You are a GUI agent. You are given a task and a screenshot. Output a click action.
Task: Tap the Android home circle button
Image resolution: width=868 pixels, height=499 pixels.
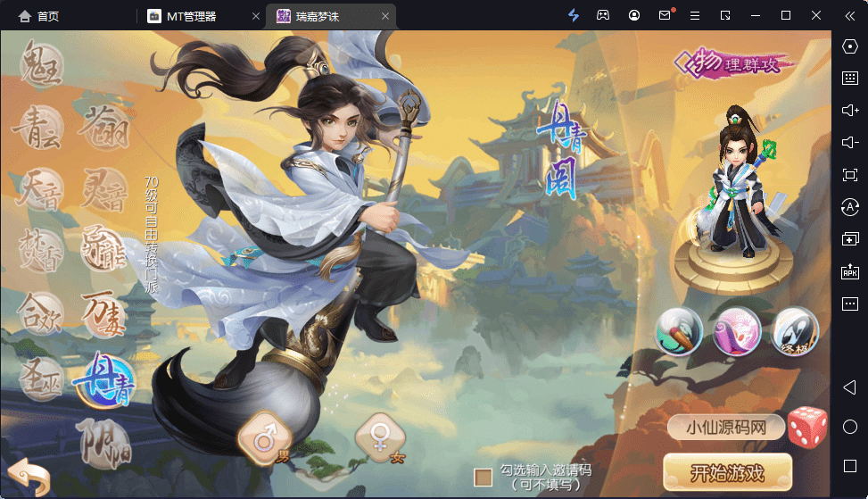850,427
